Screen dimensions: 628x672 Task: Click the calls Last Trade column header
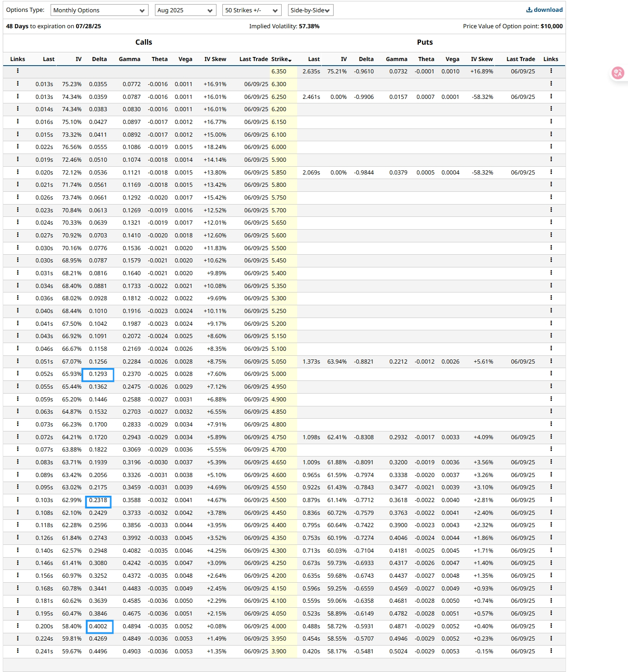coord(253,59)
